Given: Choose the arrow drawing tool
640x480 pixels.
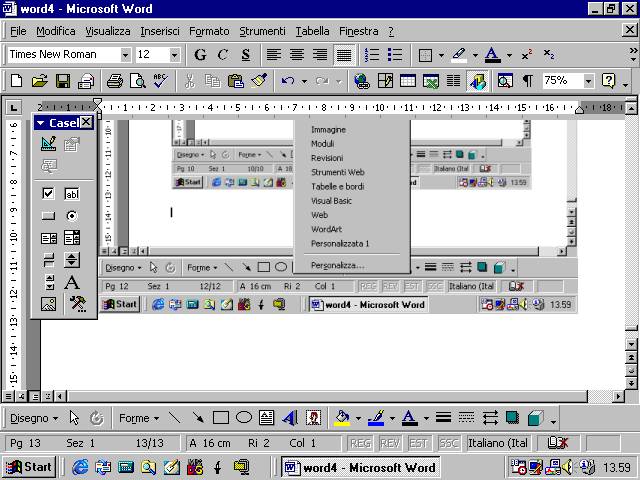Looking at the screenshot, I should pos(198,418).
